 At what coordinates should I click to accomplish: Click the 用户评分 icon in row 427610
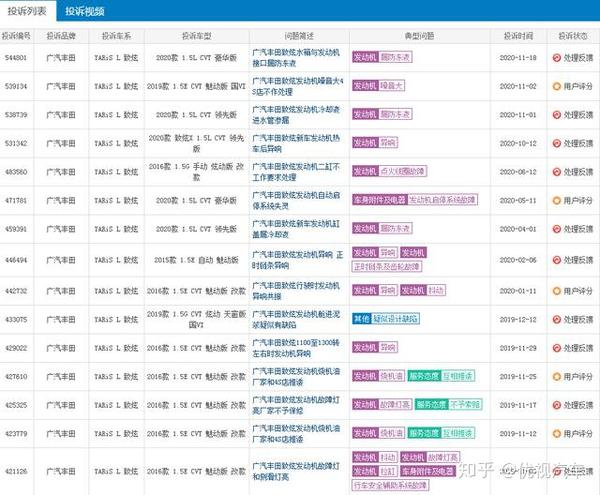[x=556, y=377]
